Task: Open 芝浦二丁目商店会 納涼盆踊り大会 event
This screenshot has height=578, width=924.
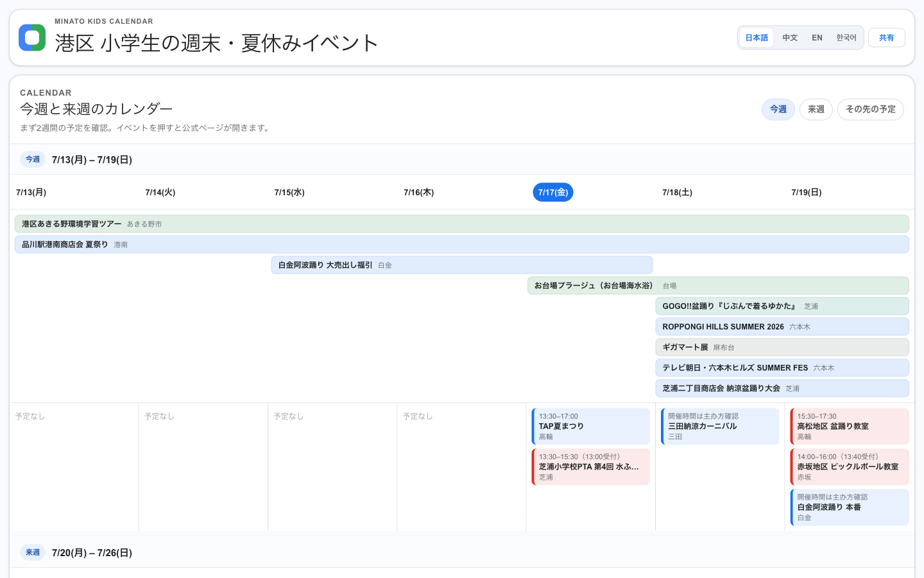Action: pyautogui.click(x=782, y=389)
